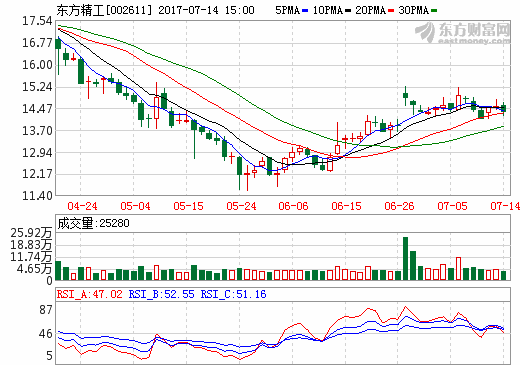
Task: Click the 05-04 date label
Action: pyautogui.click(x=135, y=206)
